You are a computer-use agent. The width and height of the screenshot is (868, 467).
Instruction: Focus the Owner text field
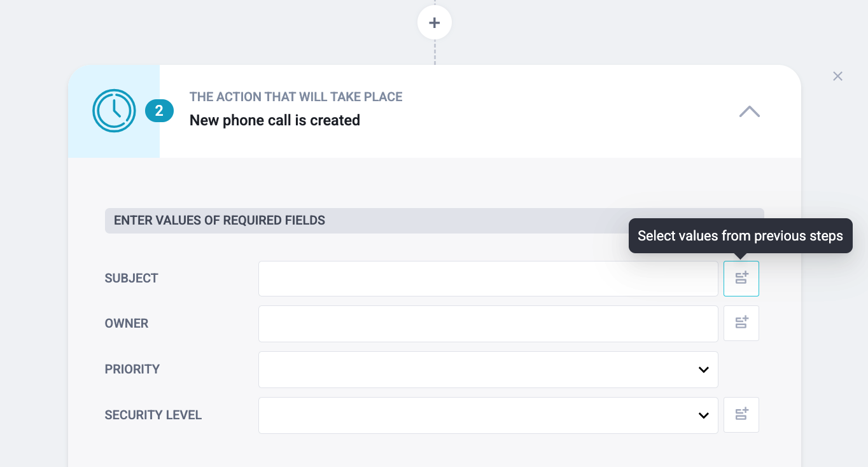point(488,324)
